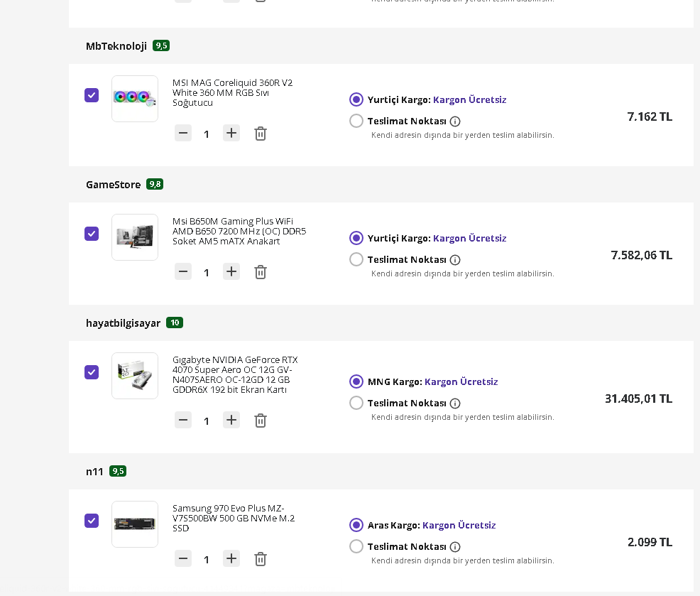Viewport: 700px width, 596px height.
Task: Decrease quantity of the Msi B650M motherboard
Action: 183,271
